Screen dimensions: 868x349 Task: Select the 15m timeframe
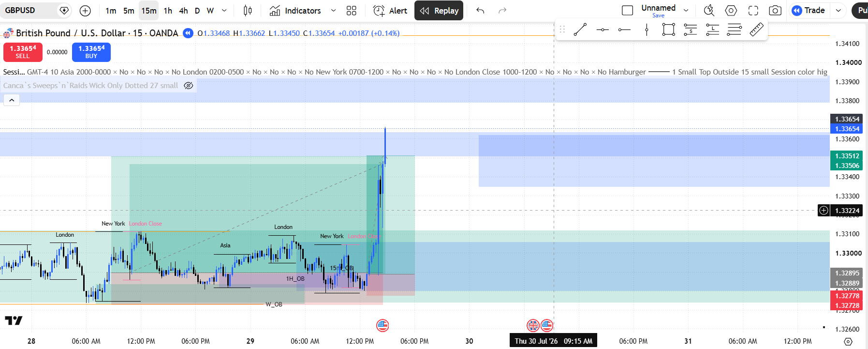(x=149, y=10)
